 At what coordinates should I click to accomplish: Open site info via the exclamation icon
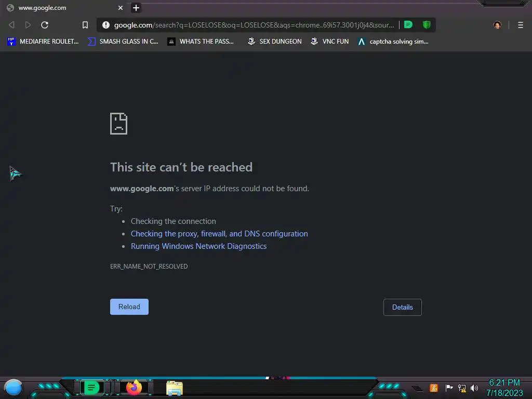pos(106,25)
